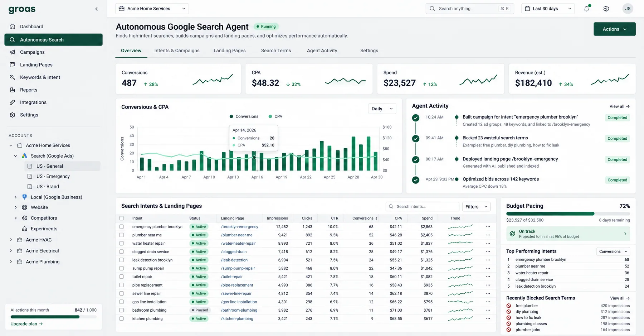Open row menu for kitchen plumbing
This screenshot has height=336, width=644.
(488, 319)
